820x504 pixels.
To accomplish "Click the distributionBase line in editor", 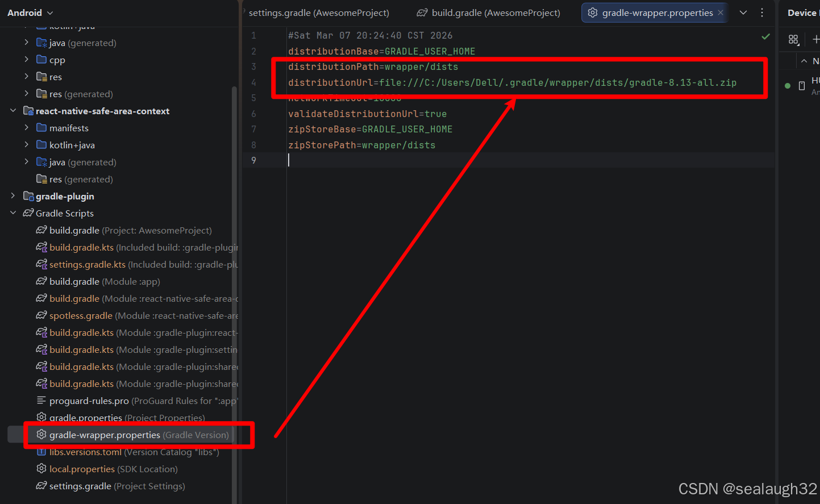I will pyautogui.click(x=381, y=51).
